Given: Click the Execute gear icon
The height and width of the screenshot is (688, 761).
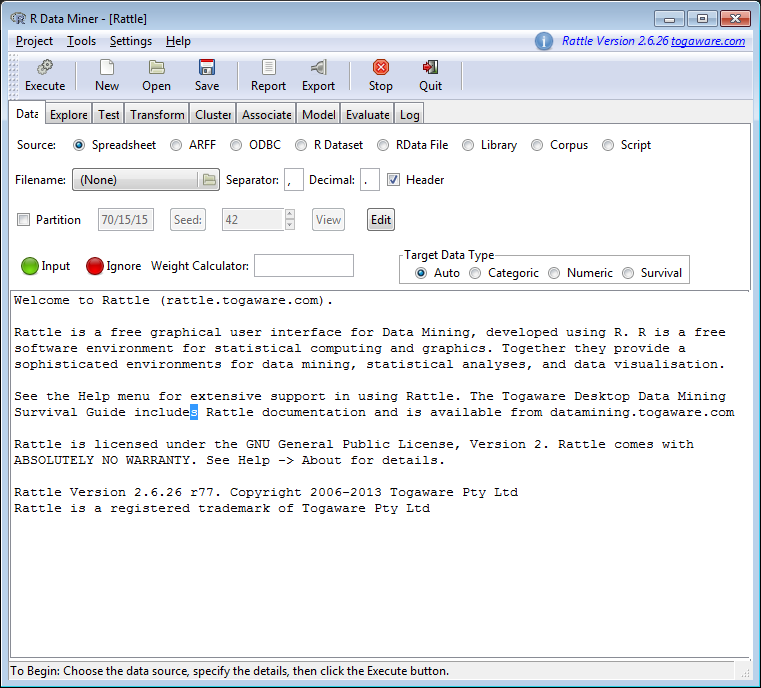Looking at the screenshot, I should [44, 68].
